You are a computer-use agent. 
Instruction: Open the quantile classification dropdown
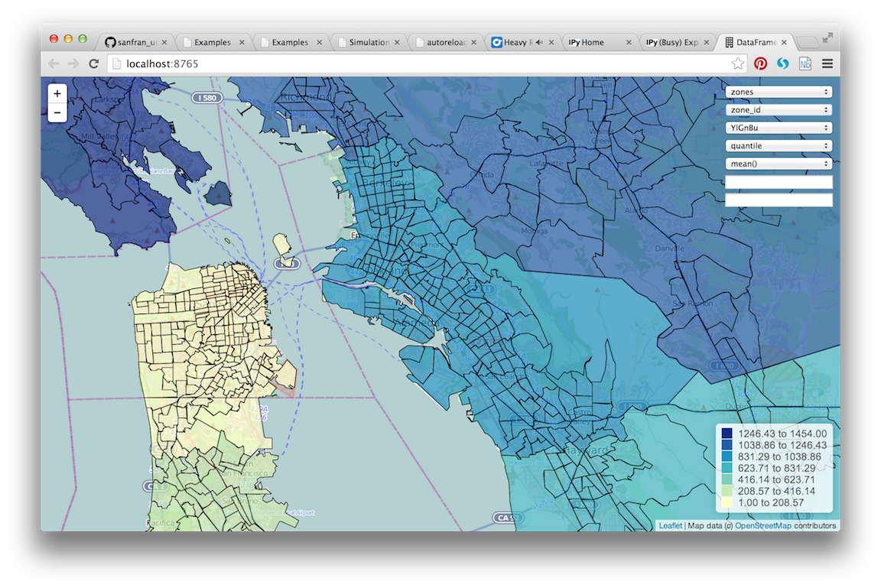click(x=778, y=145)
